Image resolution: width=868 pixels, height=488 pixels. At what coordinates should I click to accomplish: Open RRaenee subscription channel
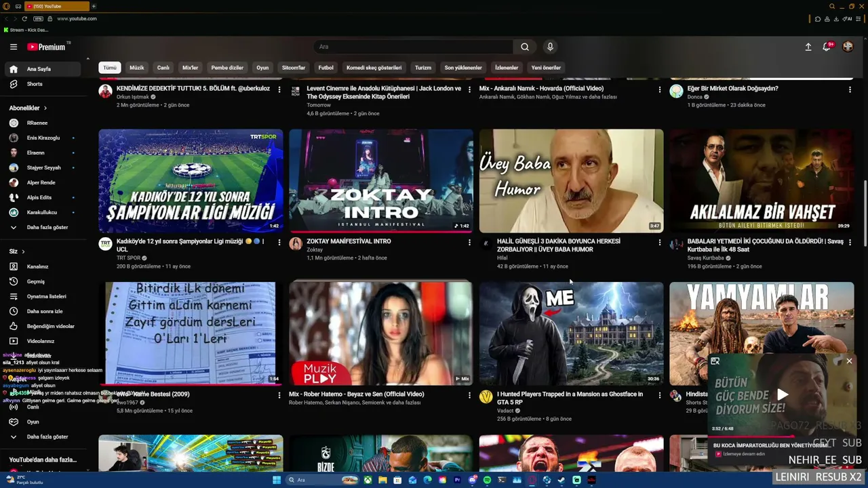43,123
